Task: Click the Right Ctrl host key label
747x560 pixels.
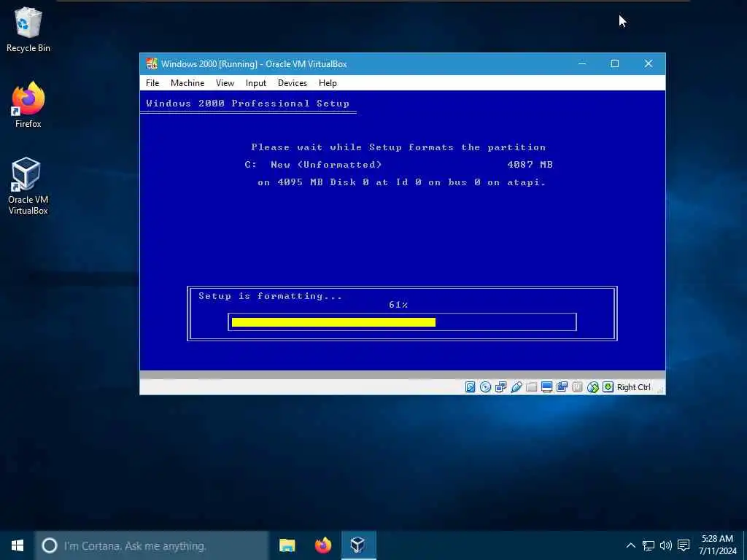Action: pyautogui.click(x=634, y=387)
